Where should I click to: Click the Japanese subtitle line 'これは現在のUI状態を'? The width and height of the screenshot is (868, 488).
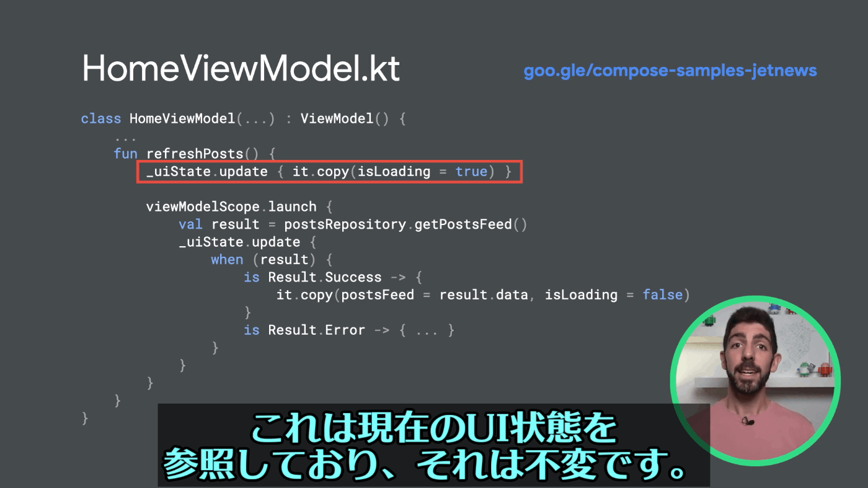pos(434,428)
